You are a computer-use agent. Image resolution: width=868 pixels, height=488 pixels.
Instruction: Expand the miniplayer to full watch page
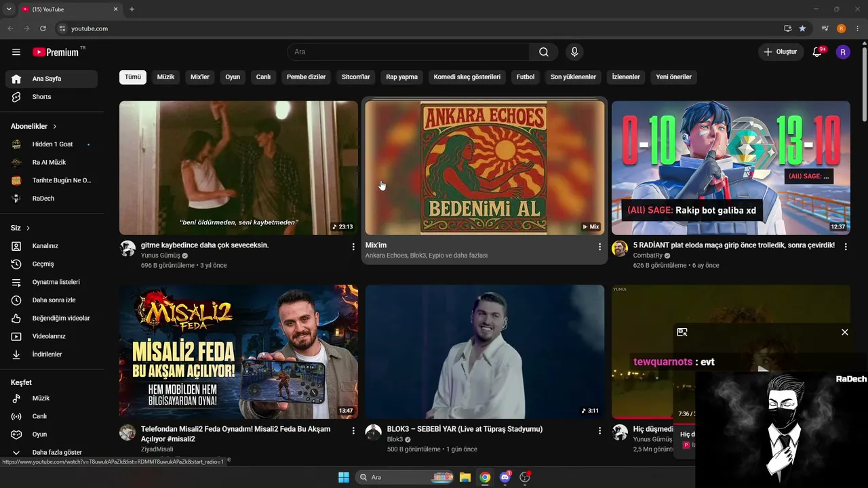tap(682, 332)
